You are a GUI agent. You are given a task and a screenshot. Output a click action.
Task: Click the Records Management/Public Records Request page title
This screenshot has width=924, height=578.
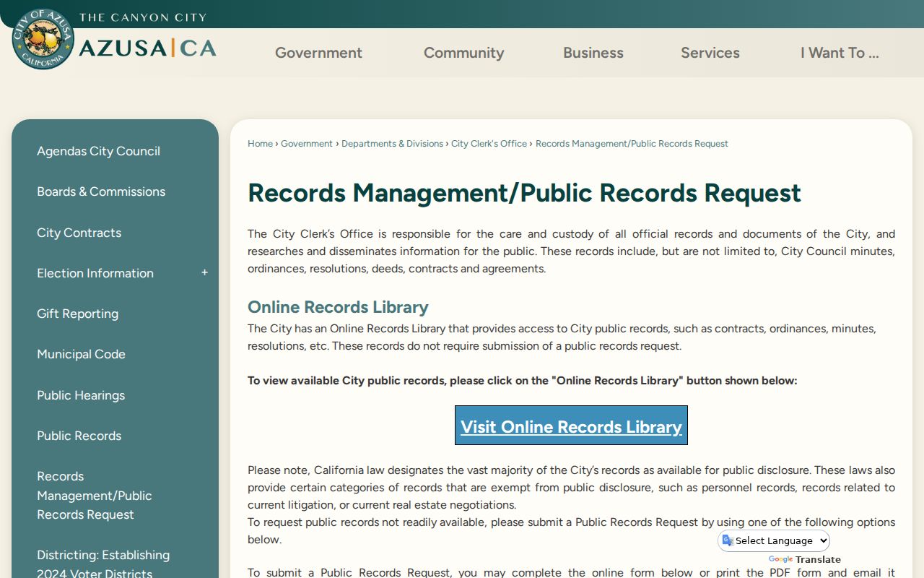[524, 193]
